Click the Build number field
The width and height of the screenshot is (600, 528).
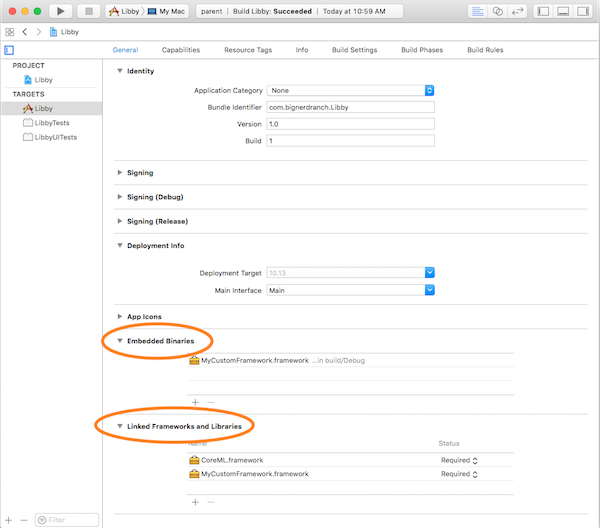coord(351,141)
